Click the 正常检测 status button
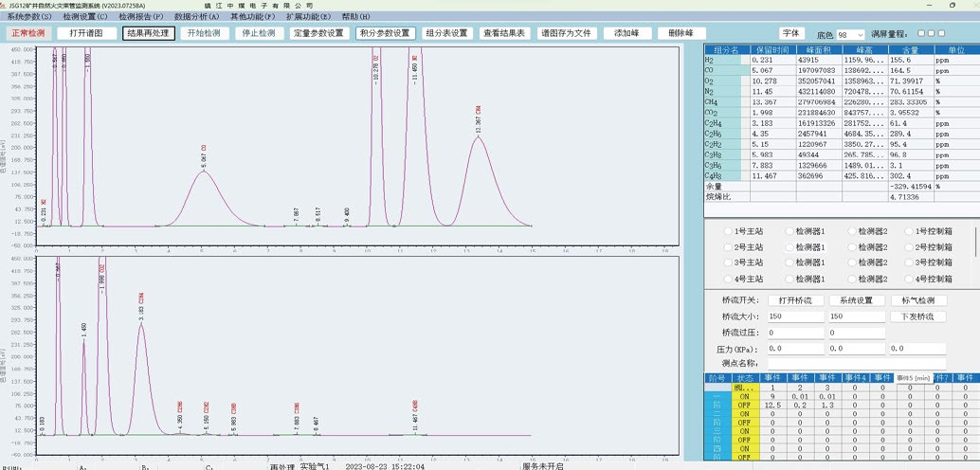Image resolution: width=980 pixels, height=470 pixels. pyautogui.click(x=27, y=33)
